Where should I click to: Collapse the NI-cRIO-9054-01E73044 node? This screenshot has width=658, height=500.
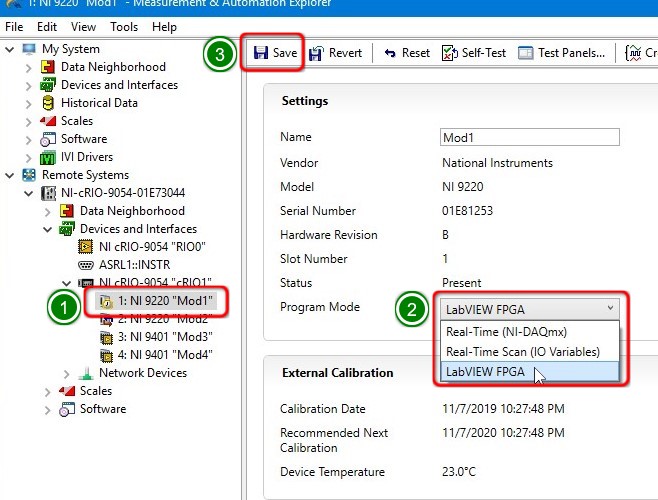point(29,194)
